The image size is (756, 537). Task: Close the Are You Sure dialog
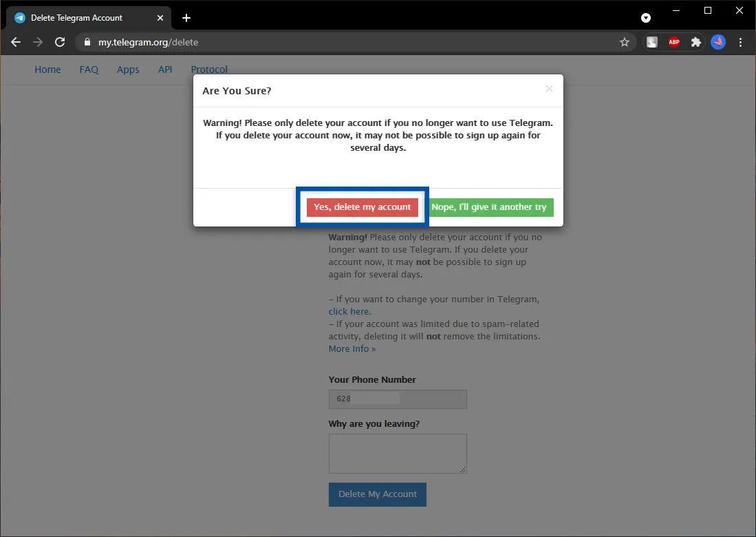click(x=549, y=89)
